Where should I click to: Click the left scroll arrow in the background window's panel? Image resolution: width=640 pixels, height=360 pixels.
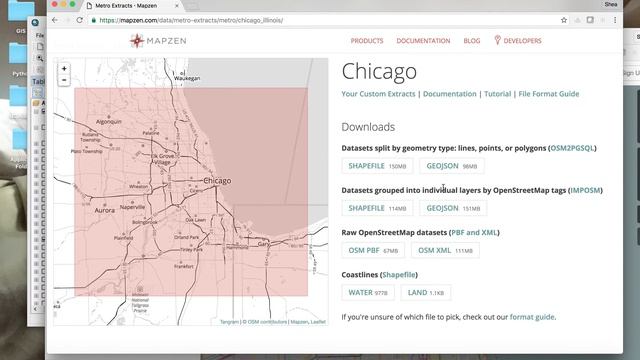click(35, 309)
